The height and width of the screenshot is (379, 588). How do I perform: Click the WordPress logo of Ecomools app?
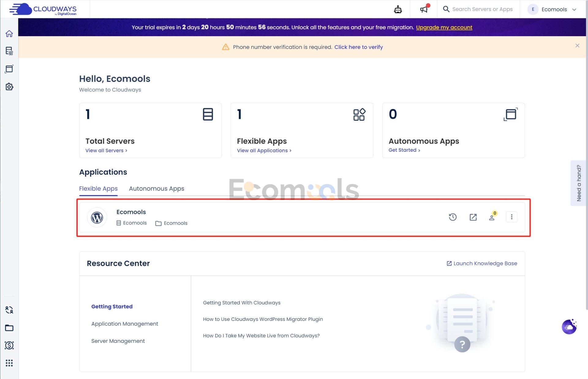pyautogui.click(x=97, y=218)
